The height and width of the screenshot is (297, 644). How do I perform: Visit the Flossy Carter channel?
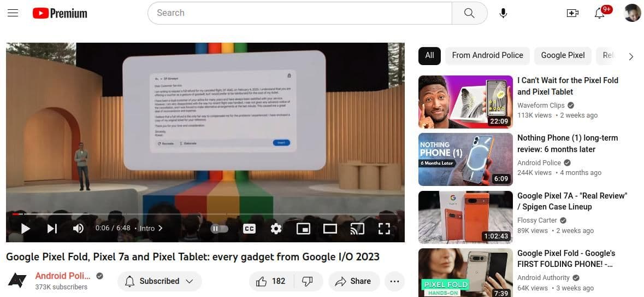(537, 220)
